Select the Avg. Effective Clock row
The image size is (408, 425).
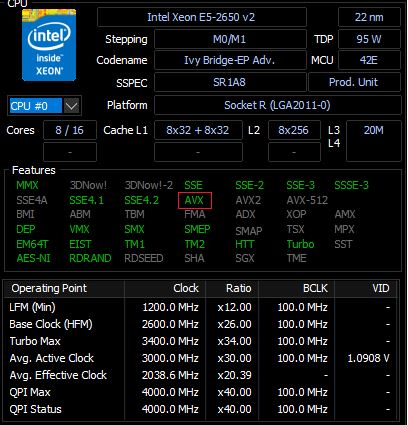click(x=200, y=375)
